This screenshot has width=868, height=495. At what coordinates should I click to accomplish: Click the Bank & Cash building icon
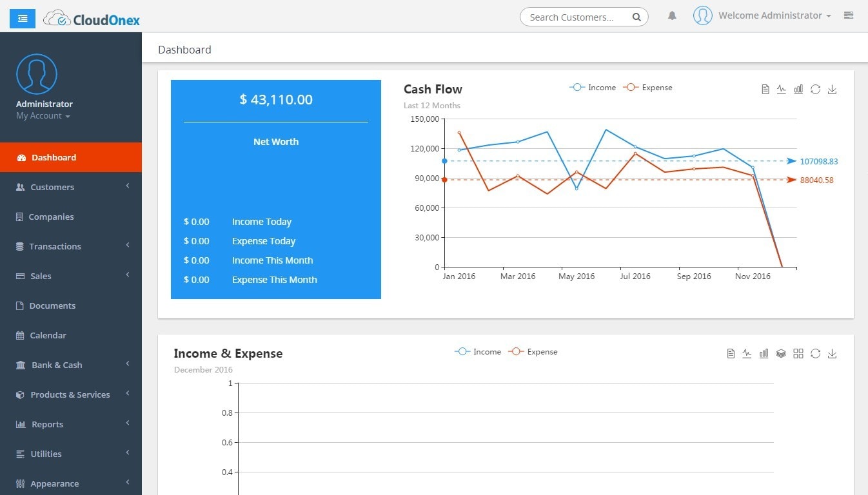tap(20, 365)
